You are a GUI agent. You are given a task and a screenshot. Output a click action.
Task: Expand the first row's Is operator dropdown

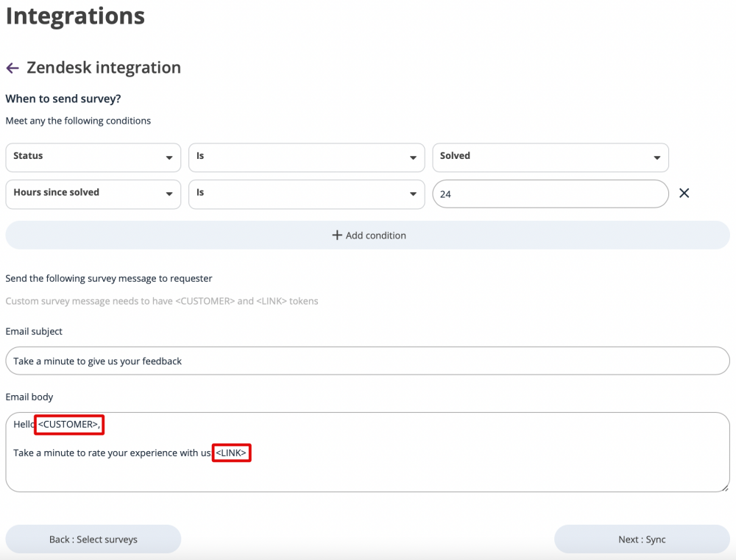tap(306, 157)
